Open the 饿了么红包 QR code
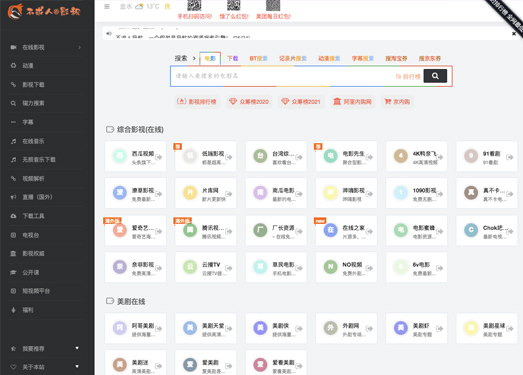Screen dimensions: 523x375 tap(233, 5)
